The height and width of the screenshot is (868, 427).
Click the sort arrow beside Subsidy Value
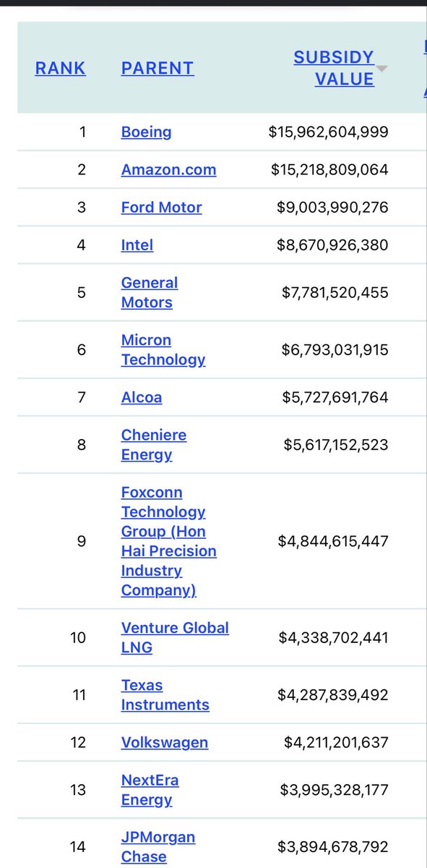[382, 69]
